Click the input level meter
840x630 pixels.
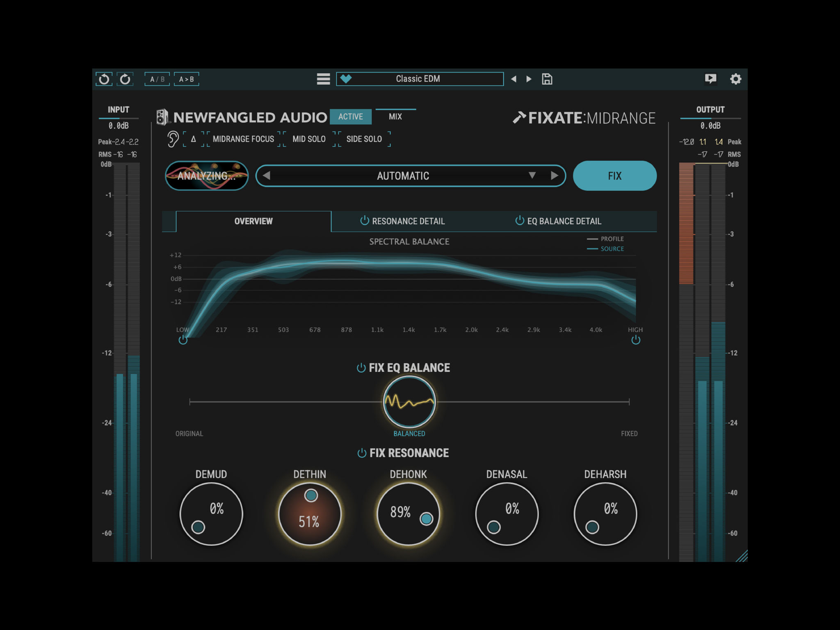[x=127, y=362]
